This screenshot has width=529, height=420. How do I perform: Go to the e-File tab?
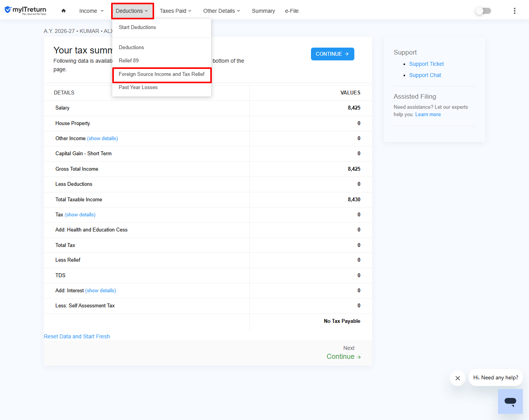[292, 11]
